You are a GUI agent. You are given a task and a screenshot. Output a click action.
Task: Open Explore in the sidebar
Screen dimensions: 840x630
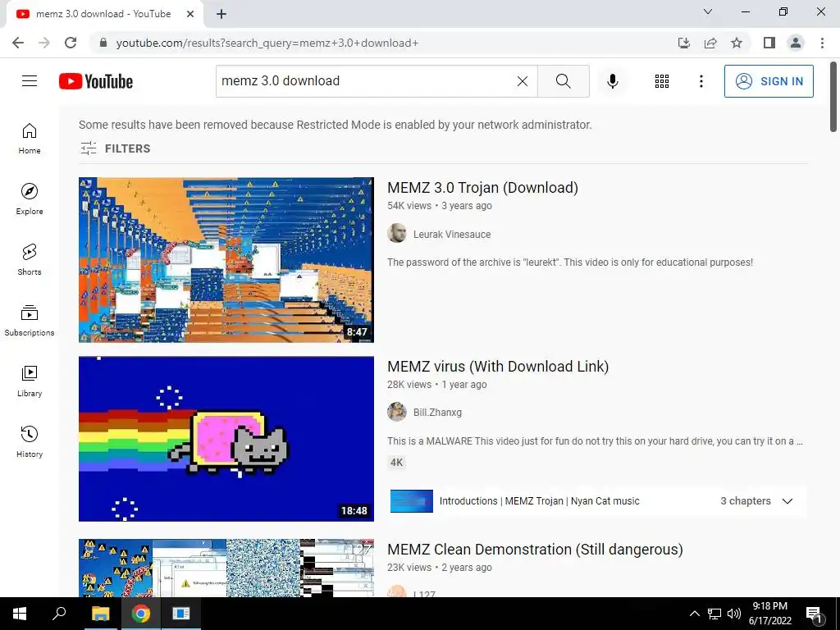(x=30, y=199)
